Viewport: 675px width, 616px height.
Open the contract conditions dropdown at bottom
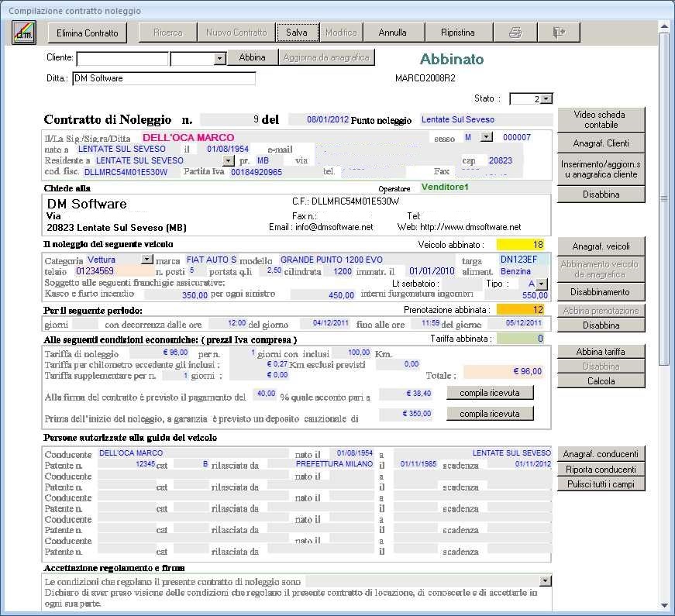click(x=546, y=580)
